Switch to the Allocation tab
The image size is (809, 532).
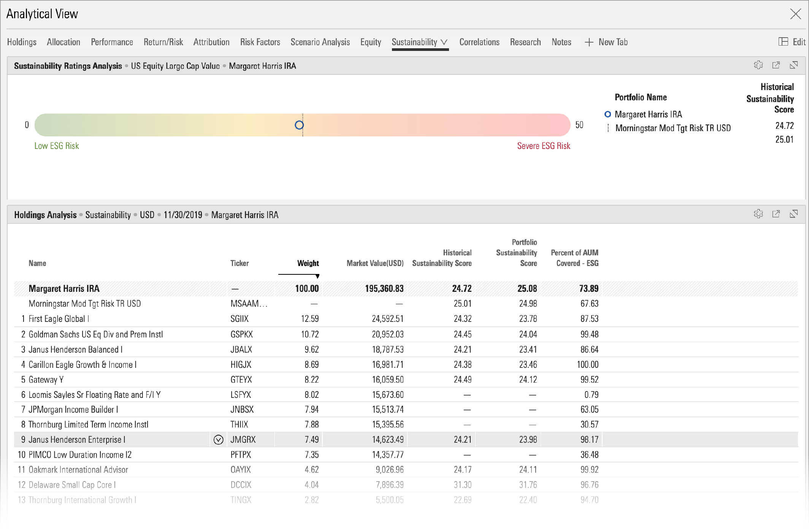[63, 42]
